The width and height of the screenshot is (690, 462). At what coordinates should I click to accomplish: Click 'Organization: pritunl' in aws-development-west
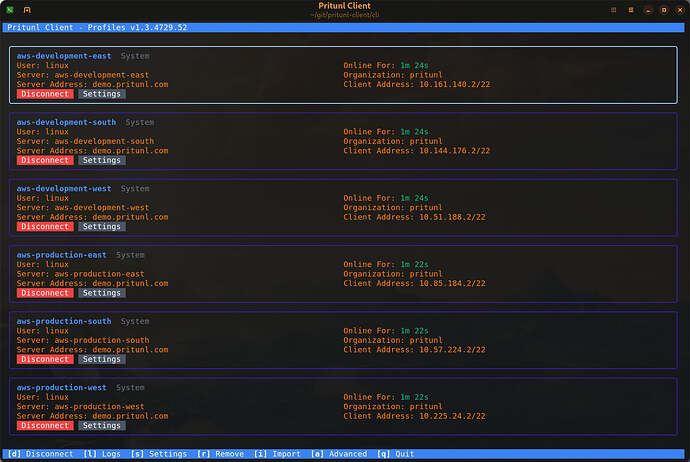click(x=393, y=208)
